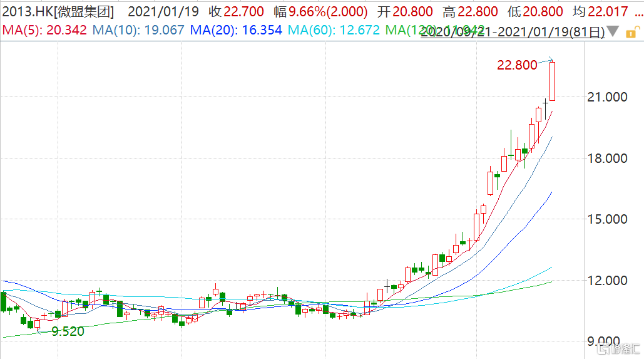Click the watermark logo in bottom corner
Image resolution: width=644 pixels, height=359 pixels.
(x=618, y=346)
